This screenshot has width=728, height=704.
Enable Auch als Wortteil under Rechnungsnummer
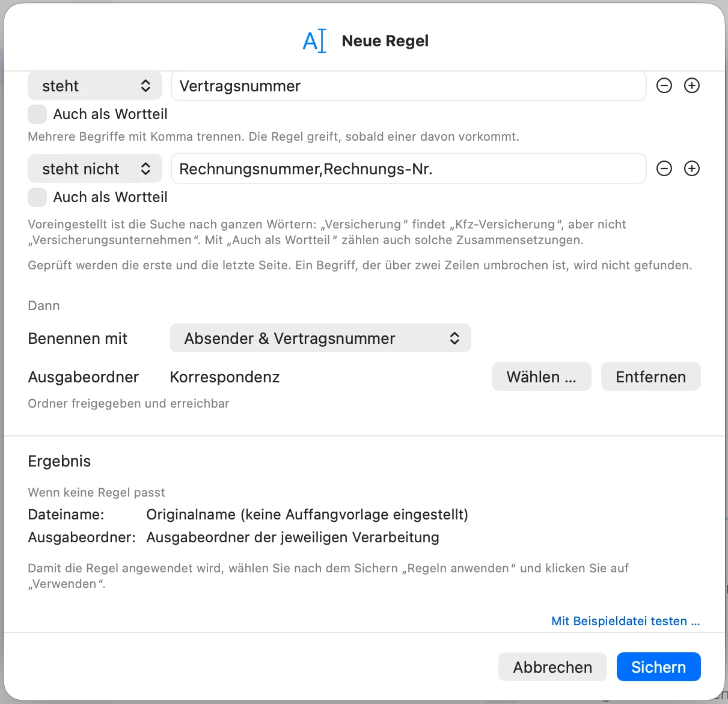tap(37, 197)
